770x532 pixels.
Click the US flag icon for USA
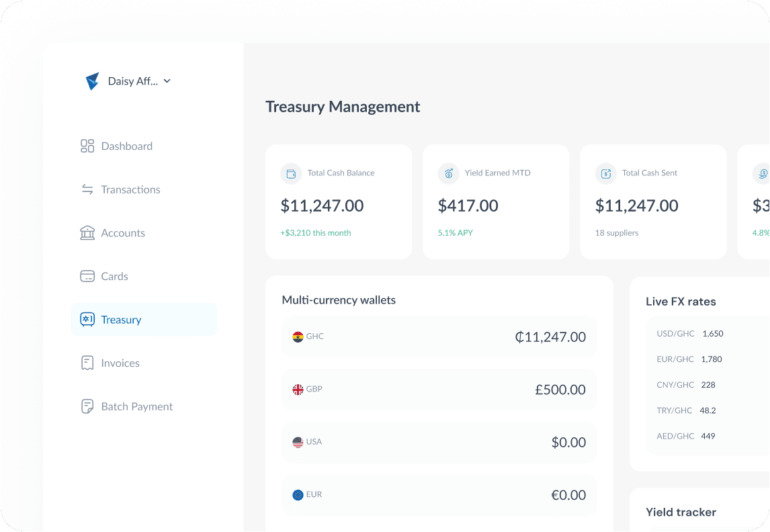[x=298, y=442]
